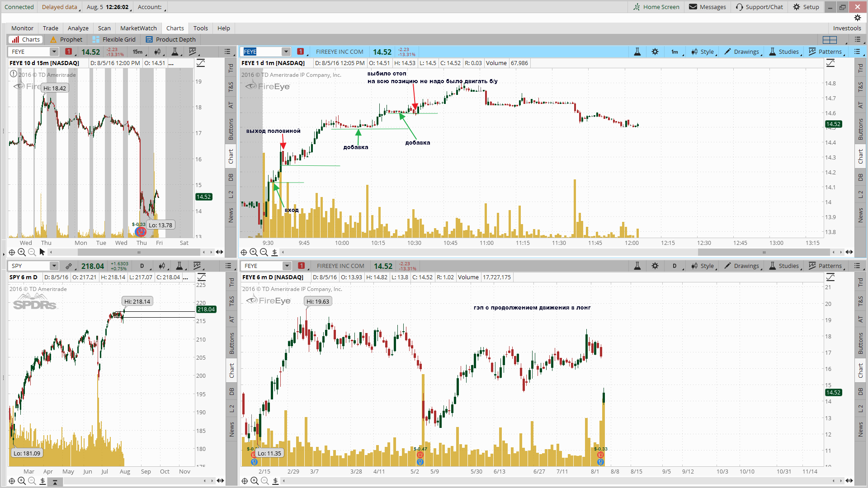Open the Trade tab

click(51, 28)
